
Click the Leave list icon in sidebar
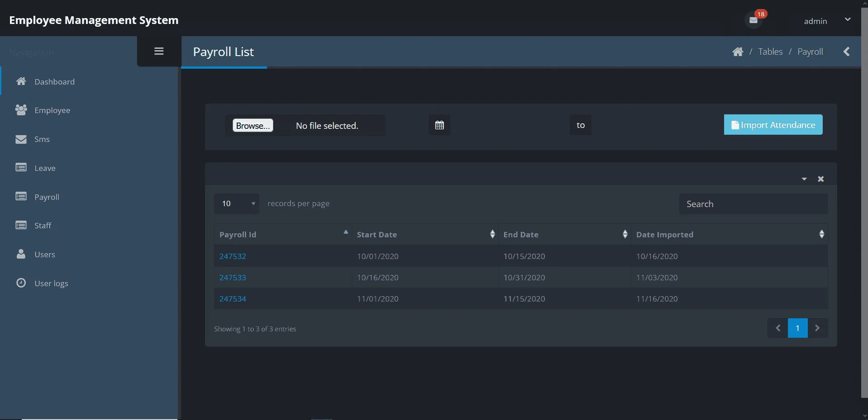point(21,168)
